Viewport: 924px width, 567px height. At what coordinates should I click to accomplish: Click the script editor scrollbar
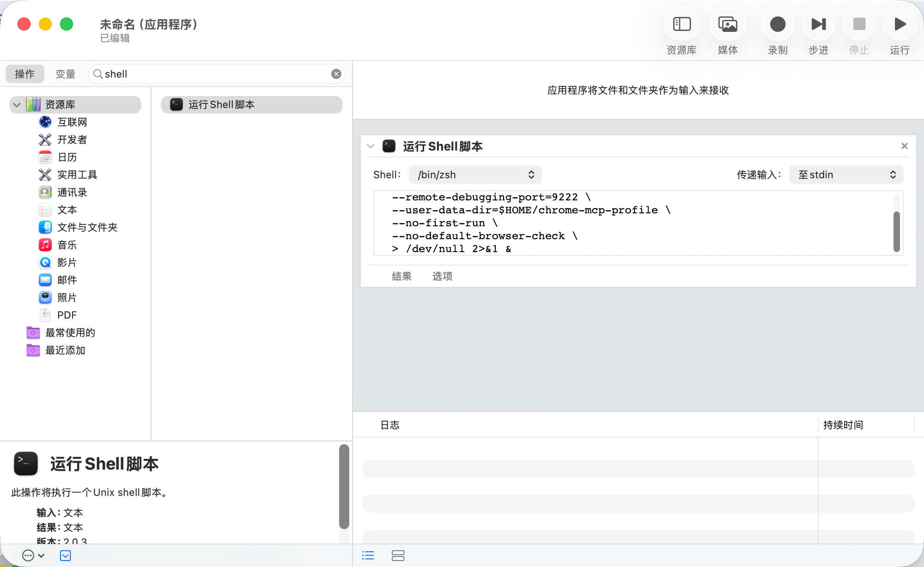coord(897,231)
